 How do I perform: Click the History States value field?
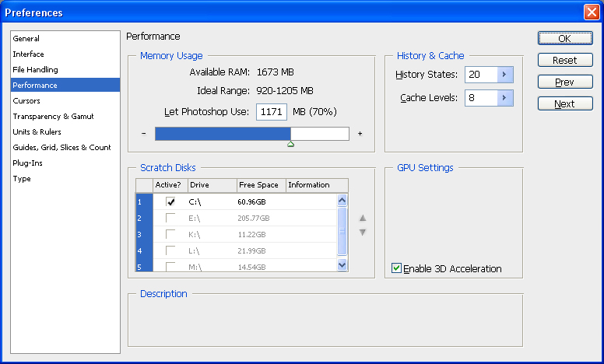tap(481, 74)
